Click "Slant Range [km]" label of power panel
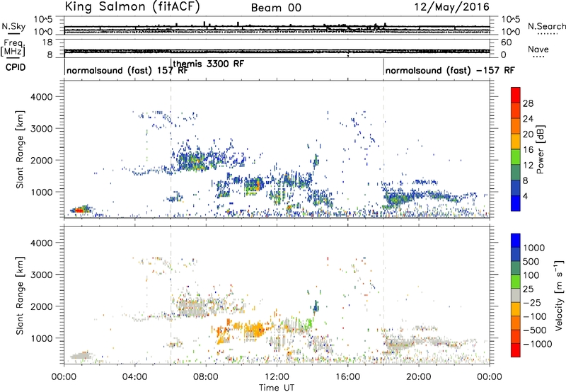The image size is (566, 392). [20, 149]
